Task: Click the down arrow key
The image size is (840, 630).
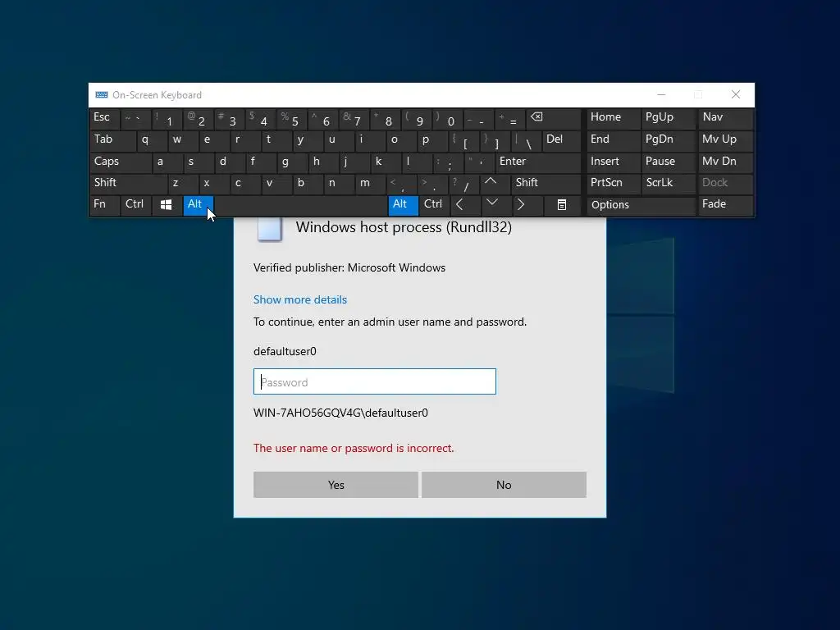Action: [x=496, y=205]
